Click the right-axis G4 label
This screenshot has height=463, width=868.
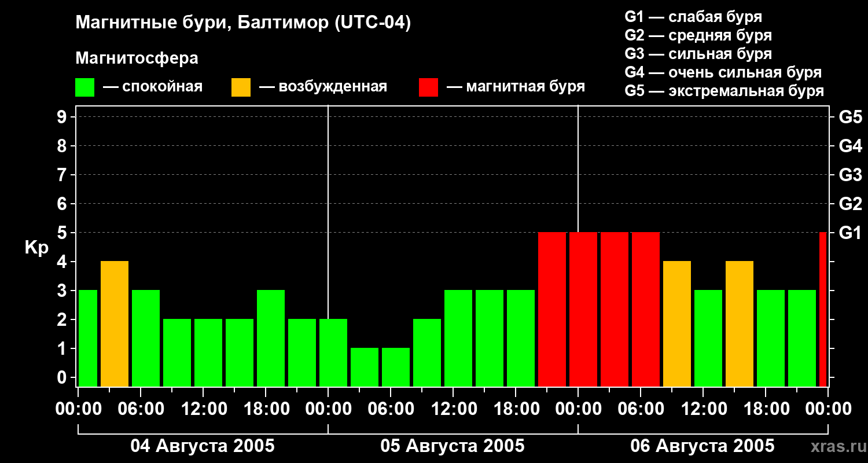click(851, 146)
